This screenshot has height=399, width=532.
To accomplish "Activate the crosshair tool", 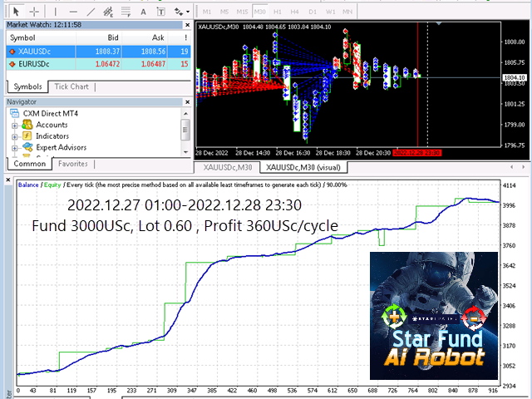I will [33, 12].
